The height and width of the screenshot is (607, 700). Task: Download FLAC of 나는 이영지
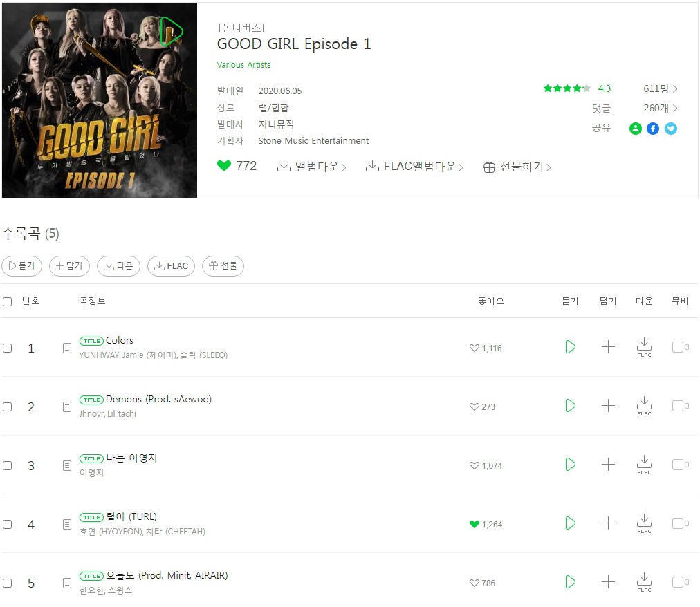(644, 465)
